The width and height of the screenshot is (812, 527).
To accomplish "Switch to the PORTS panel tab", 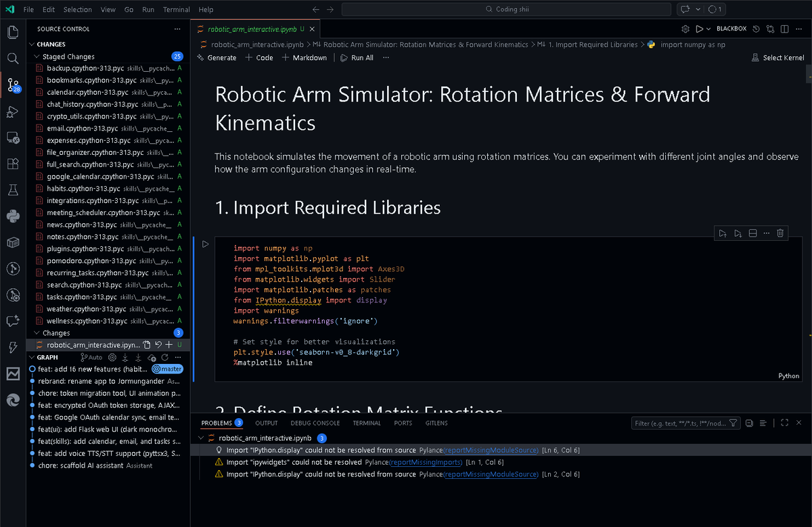I will point(403,423).
